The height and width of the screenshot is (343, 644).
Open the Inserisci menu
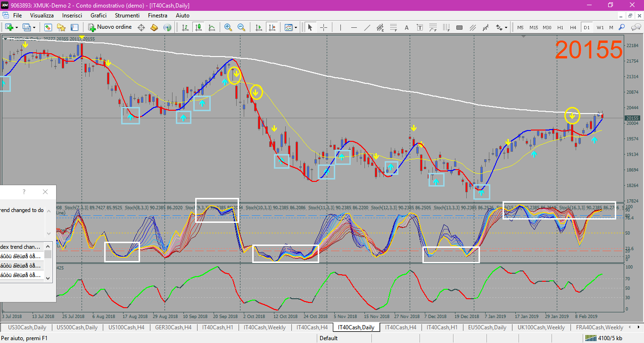[x=72, y=16]
